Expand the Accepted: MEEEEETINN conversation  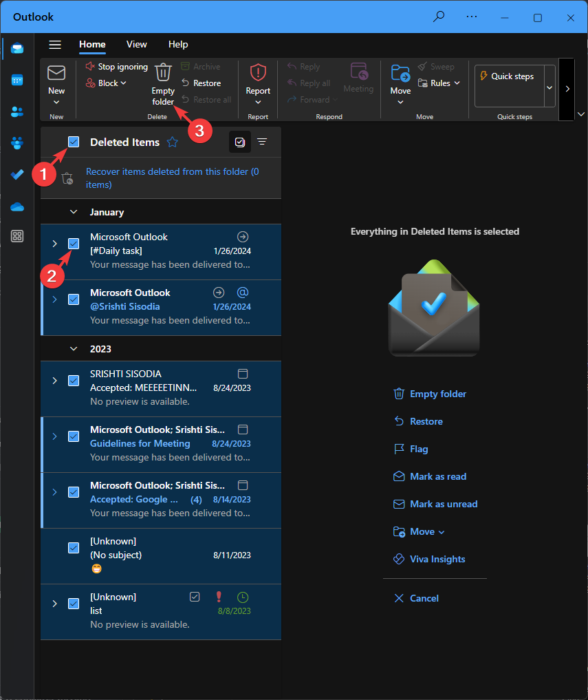click(54, 381)
